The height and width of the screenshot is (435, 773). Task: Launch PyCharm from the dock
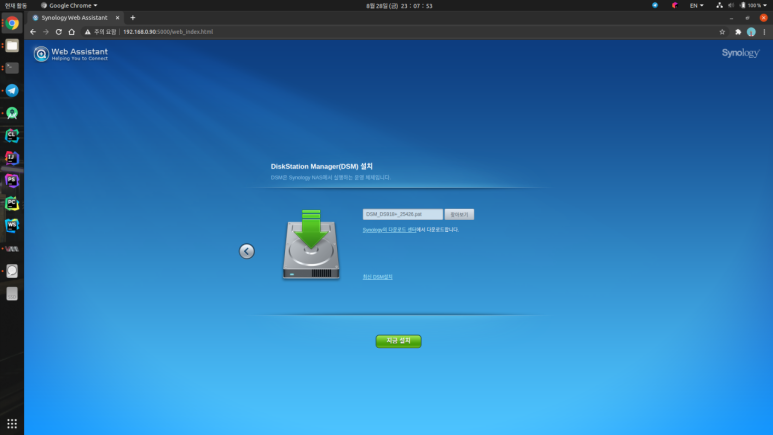(x=12, y=203)
